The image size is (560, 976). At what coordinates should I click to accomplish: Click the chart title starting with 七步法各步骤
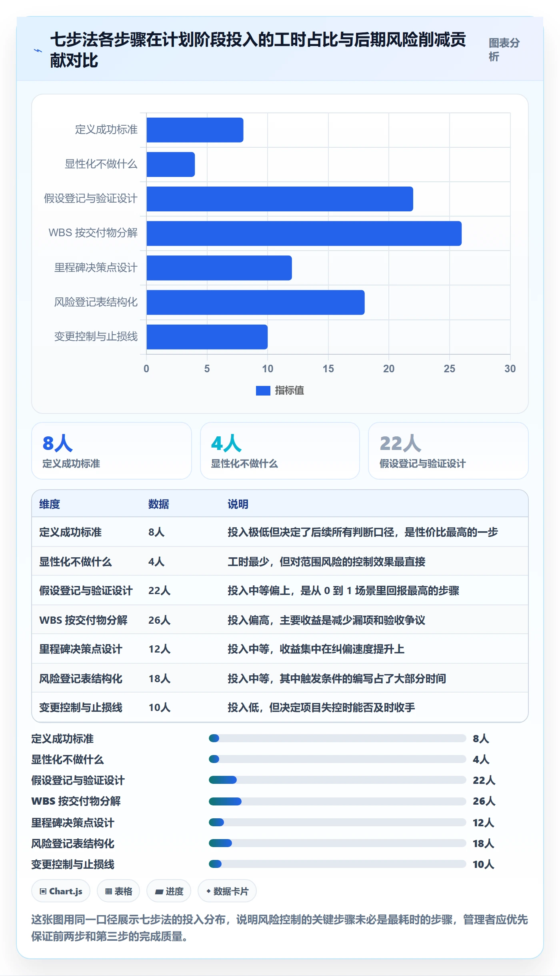click(258, 50)
